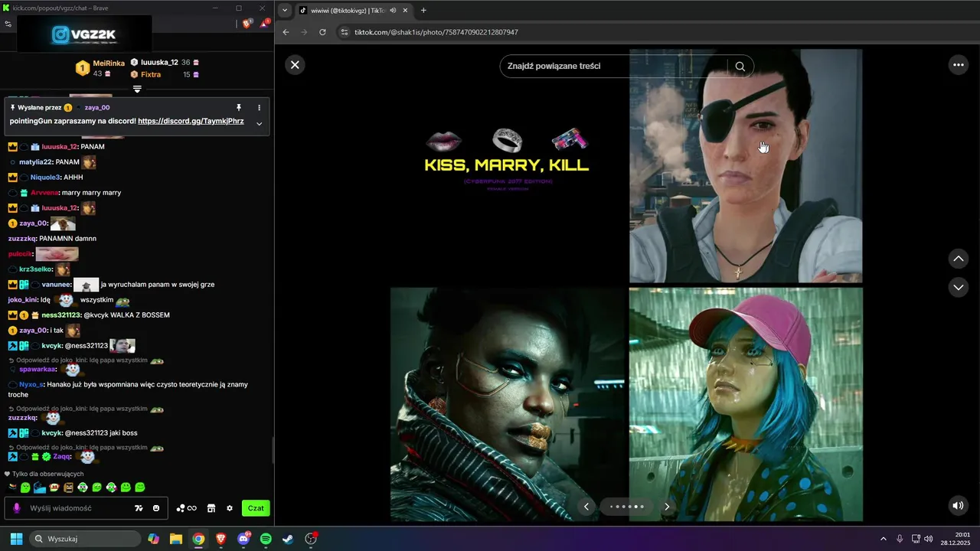
Task: Reload the TikTok page
Action: pyautogui.click(x=322, y=32)
